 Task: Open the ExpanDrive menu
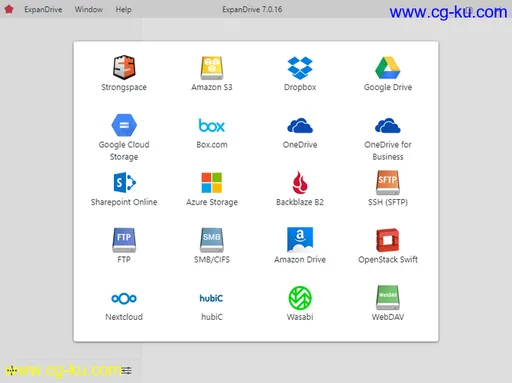[x=43, y=10]
